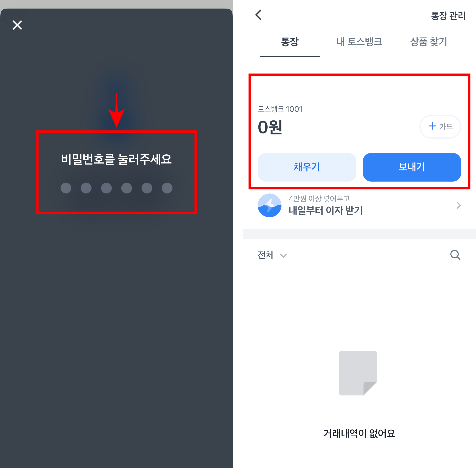This screenshot has height=468, width=476.
Task: Tap the + 카드 add card icon
Action: pos(440,127)
